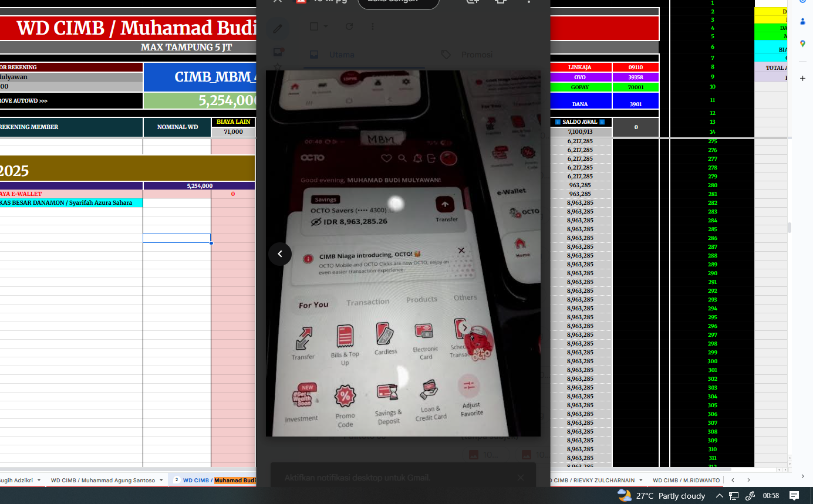Switch to Gmail's Promosi tab
813x504 pixels.
(467, 55)
